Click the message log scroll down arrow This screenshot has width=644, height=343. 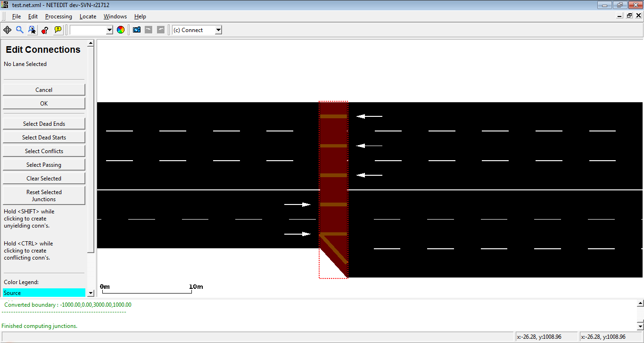point(640,326)
